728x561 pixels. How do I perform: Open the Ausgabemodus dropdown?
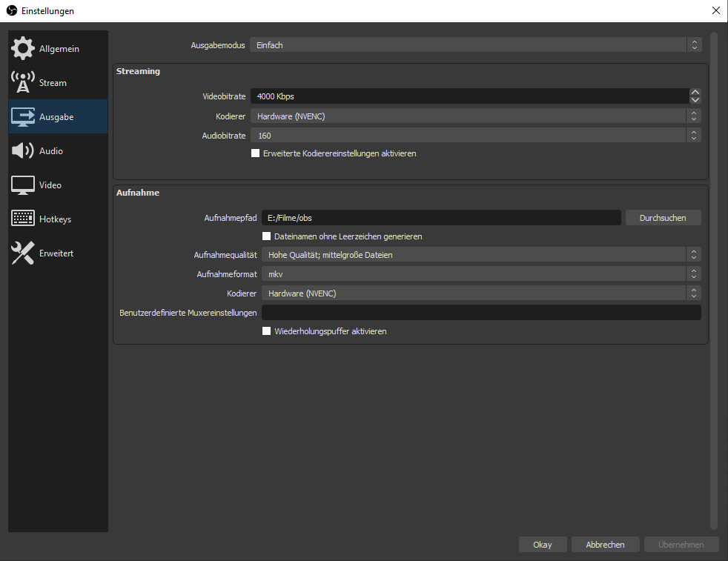pyautogui.click(x=474, y=45)
